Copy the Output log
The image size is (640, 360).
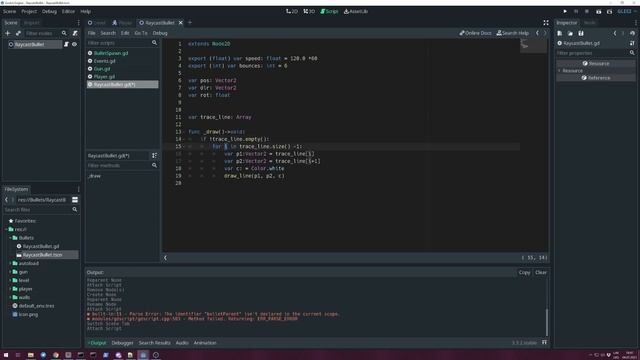524,272
